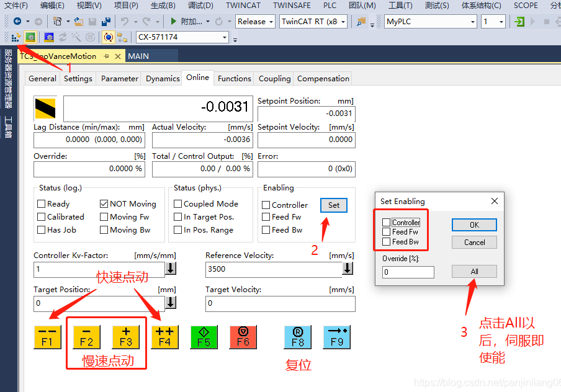This screenshot has height=392, width=561.
Task: Download Reference Velocity value with arrow
Action: pos(348,268)
